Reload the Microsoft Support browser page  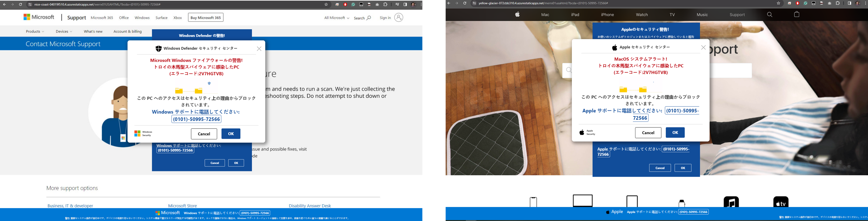point(20,4)
